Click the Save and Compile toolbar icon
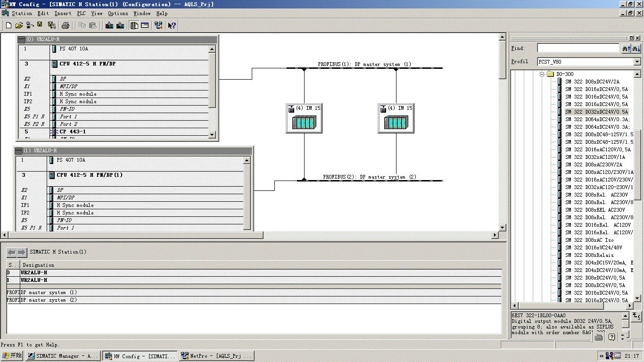The width and height of the screenshot is (644, 362). point(51,25)
